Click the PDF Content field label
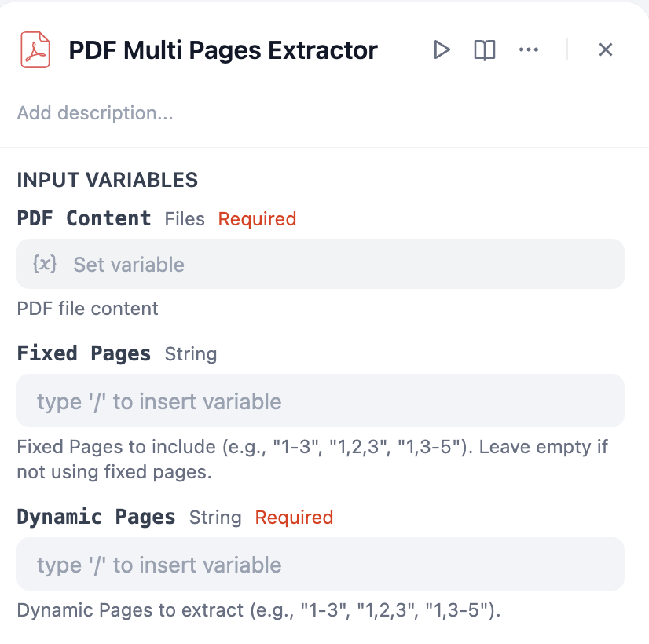The image size is (649, 644). coord(84,218)
